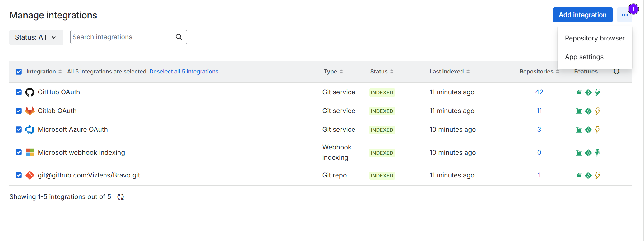Click the GitHub OAuth octocat icon

pyautogui.click(x=30, y=92)
